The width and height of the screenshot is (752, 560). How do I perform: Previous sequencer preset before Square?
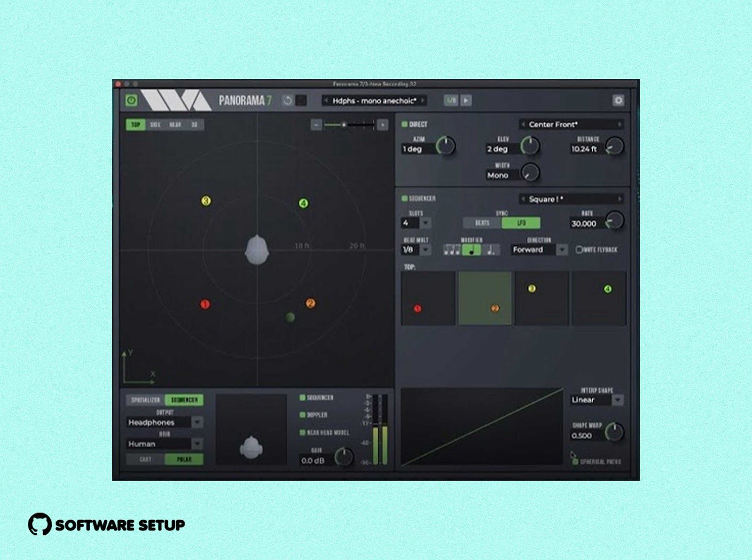click(523, 199)
